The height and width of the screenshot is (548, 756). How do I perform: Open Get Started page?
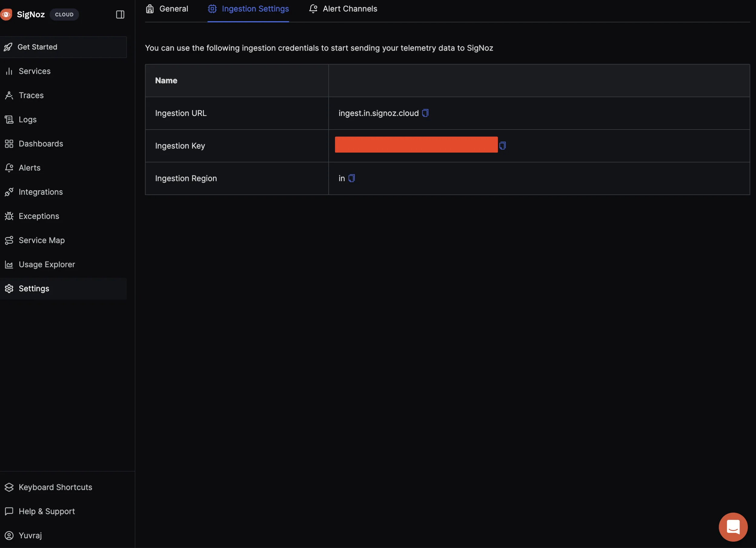tap(37, 47)
